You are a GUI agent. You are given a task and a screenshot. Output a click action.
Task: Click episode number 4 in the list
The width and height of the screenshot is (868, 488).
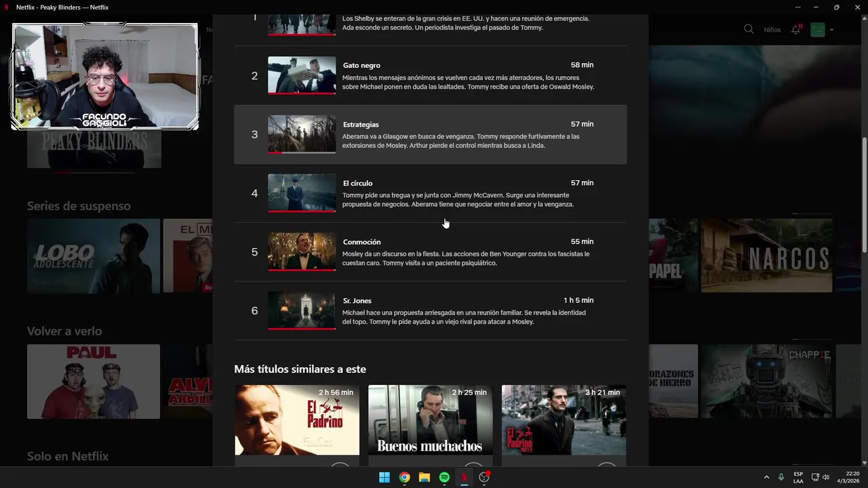click(x=255, y=193)
